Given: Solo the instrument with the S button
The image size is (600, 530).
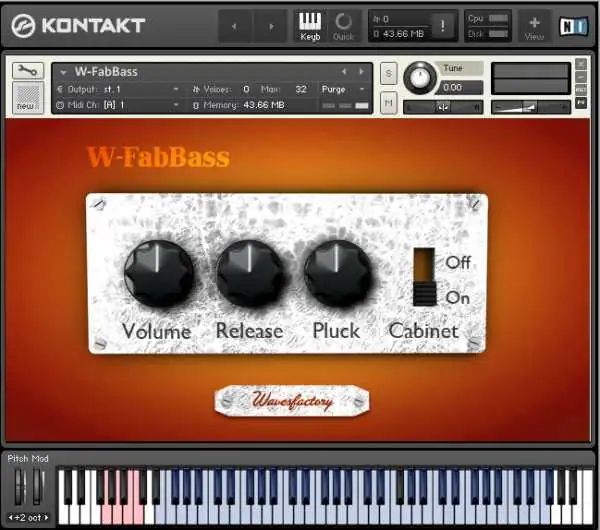Looking at the screenshot, I should (x=388, y=73).
